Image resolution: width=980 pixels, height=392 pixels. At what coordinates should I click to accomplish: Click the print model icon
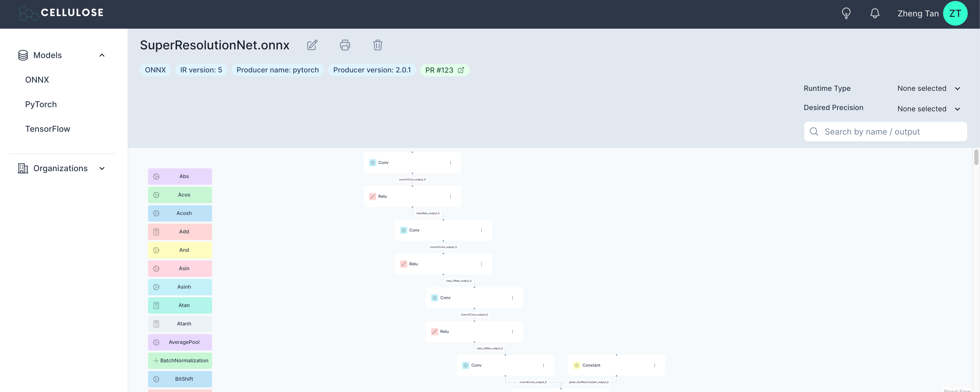[x=345, y=45]
